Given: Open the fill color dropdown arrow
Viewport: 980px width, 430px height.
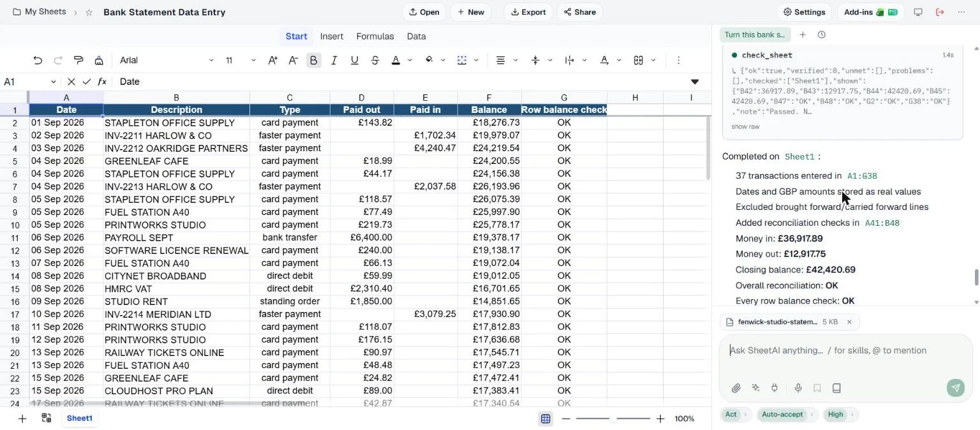Looking at the screenshot, I should 443,60.
